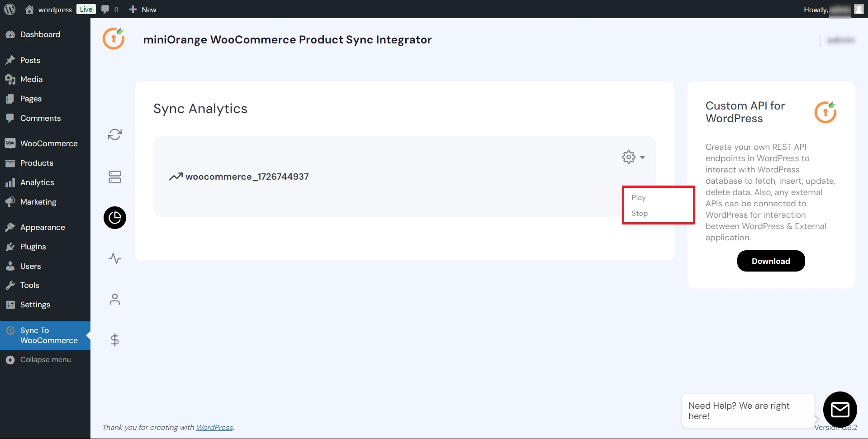Viewport: 868px width, 439px height.
Task: Click Download for Custom API plugin
Action: coord(771,261)
